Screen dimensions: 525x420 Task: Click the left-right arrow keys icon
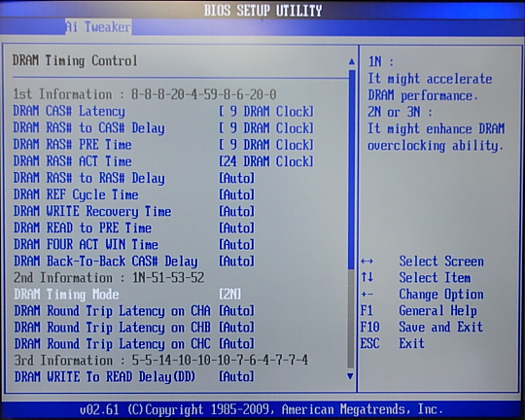(x=367, y=262)
